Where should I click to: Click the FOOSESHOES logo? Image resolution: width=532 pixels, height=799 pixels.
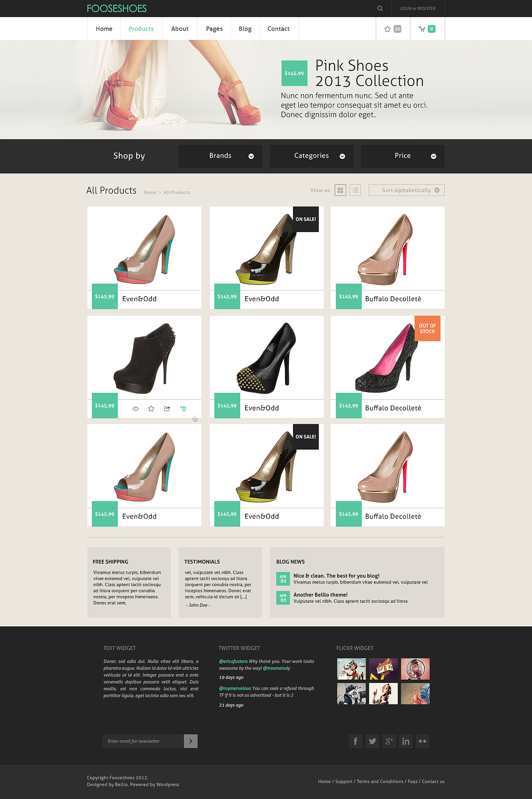(117, 8)
